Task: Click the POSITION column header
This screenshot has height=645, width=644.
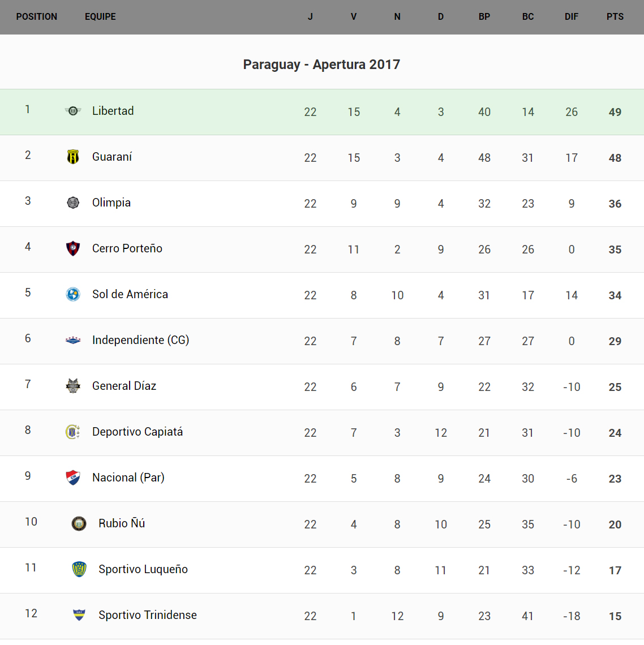Action: click(37, 17)
